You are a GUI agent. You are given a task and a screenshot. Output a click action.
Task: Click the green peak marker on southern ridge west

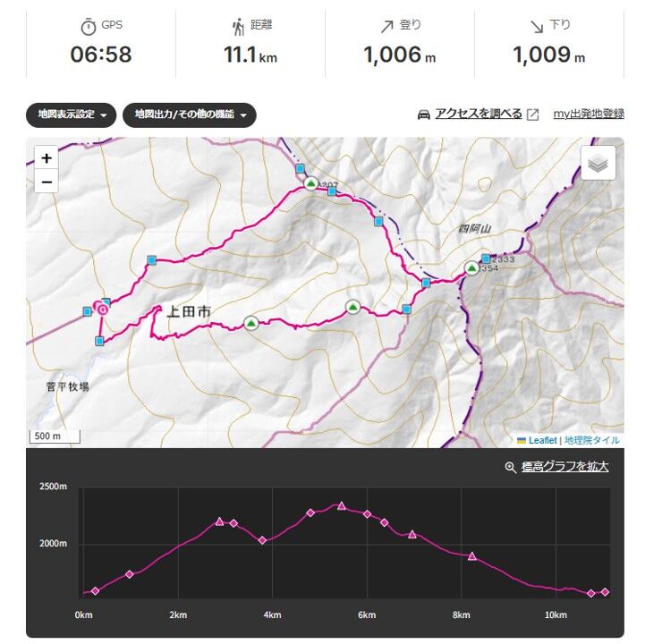[250, 323]
